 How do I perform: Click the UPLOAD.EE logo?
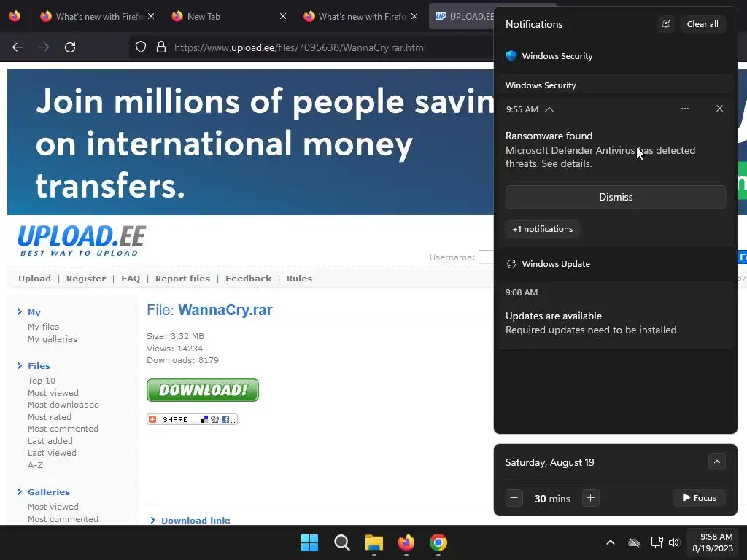point(82,241)
